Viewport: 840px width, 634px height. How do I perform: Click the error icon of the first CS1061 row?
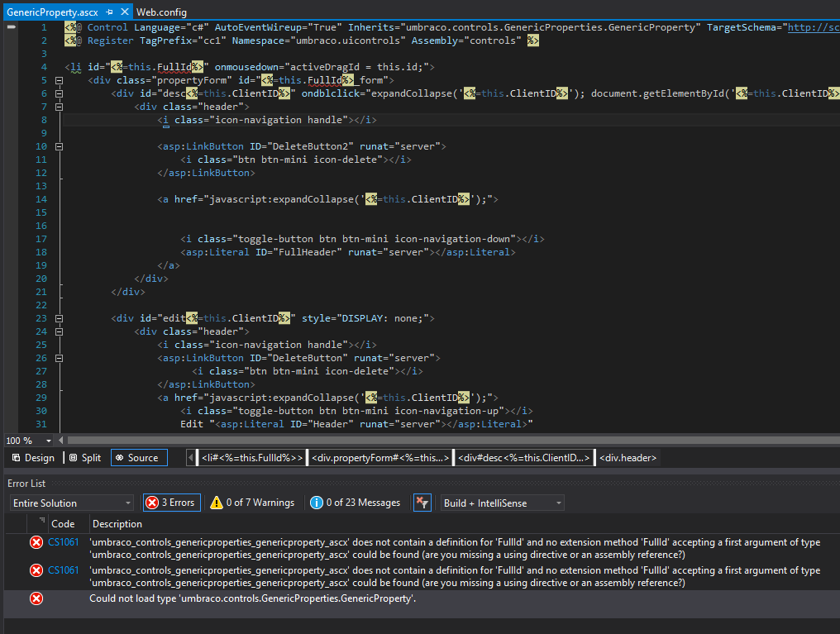click(36, 542)
